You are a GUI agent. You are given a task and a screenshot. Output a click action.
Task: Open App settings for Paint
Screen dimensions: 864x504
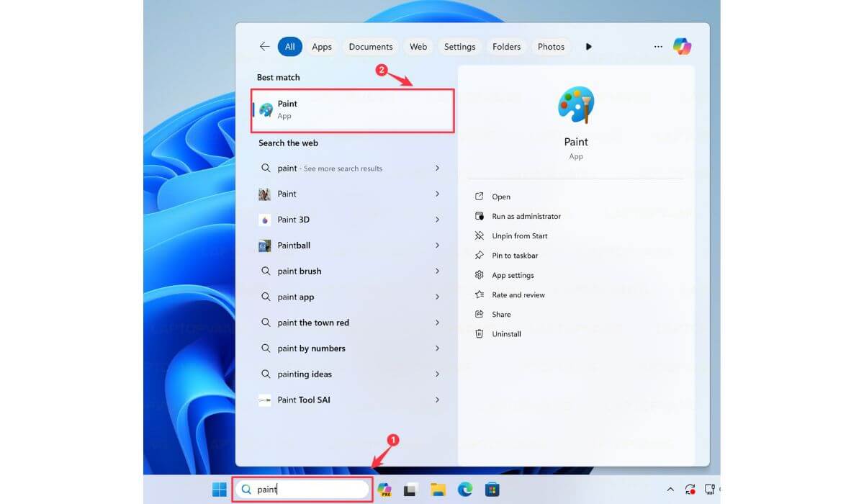[x=513, y=275]
